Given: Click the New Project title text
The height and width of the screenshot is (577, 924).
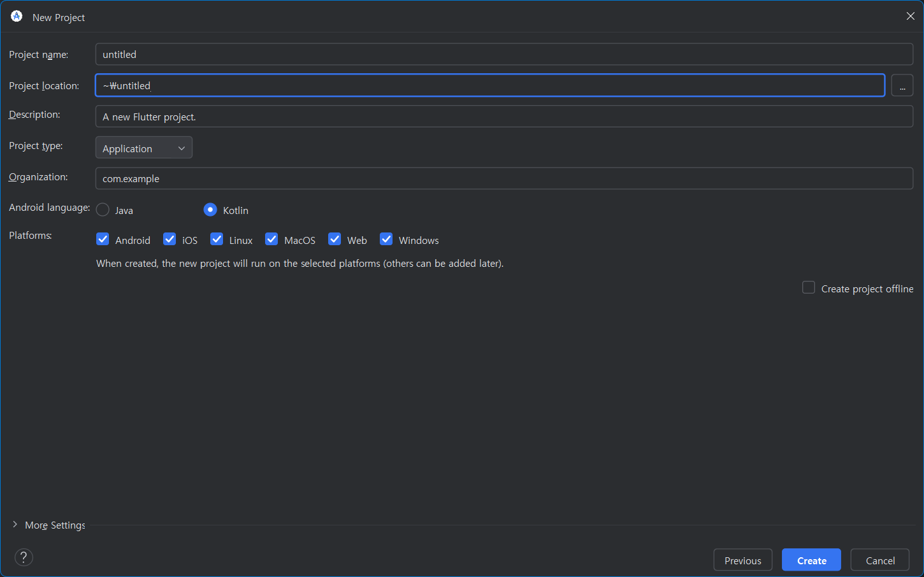Looking at the screenshot, I should [x=59, y=18].
